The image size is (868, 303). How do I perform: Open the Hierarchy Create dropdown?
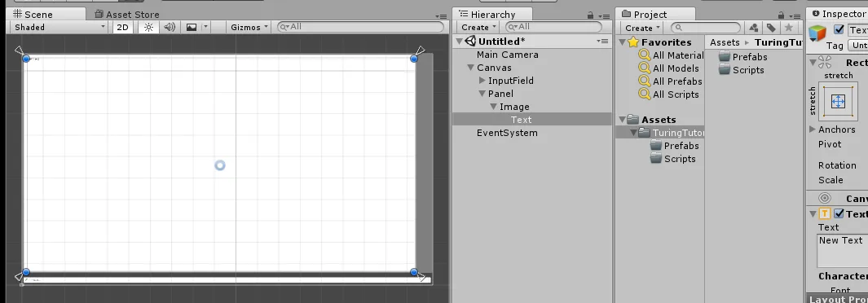[x=478, y=27]
